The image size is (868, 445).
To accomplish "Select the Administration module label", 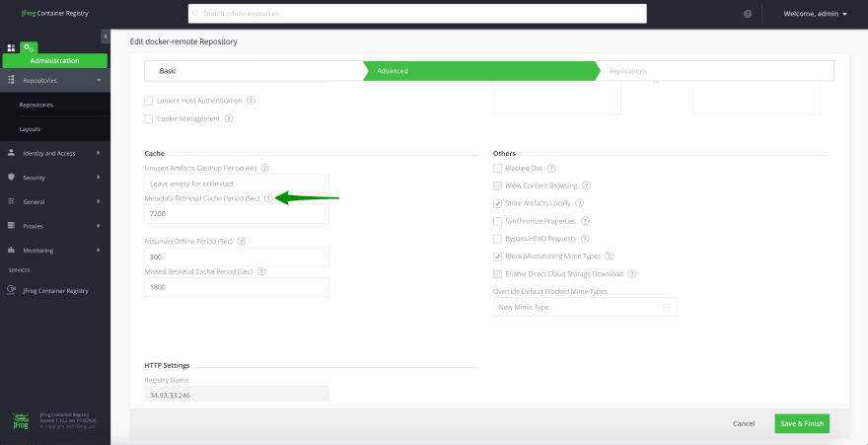I will [x=55, y=61].
